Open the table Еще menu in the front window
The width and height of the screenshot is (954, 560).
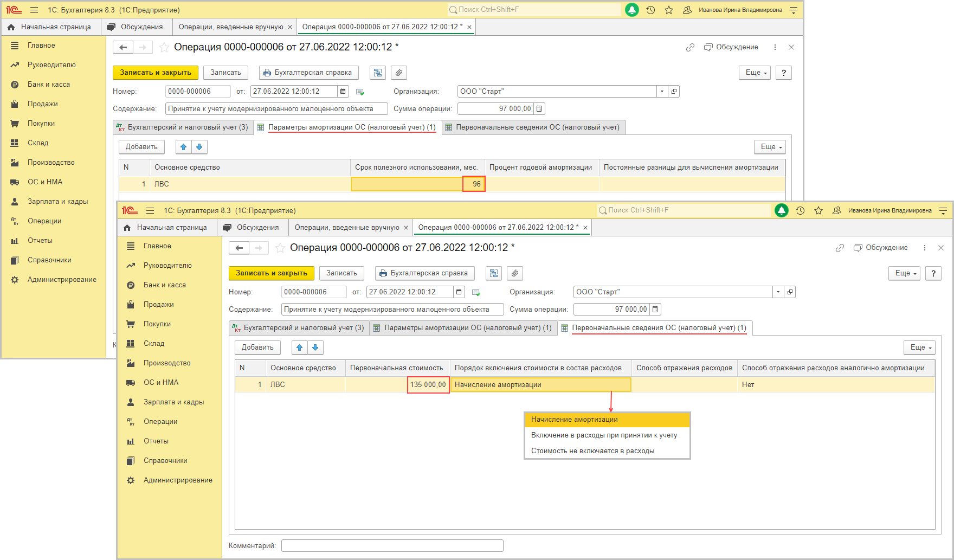(919, 347)
